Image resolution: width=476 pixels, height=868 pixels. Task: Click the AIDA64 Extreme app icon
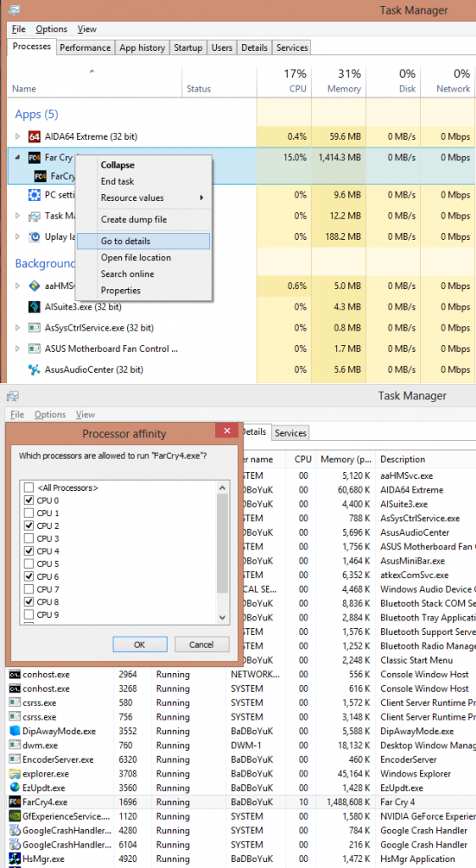pos(34,136)
